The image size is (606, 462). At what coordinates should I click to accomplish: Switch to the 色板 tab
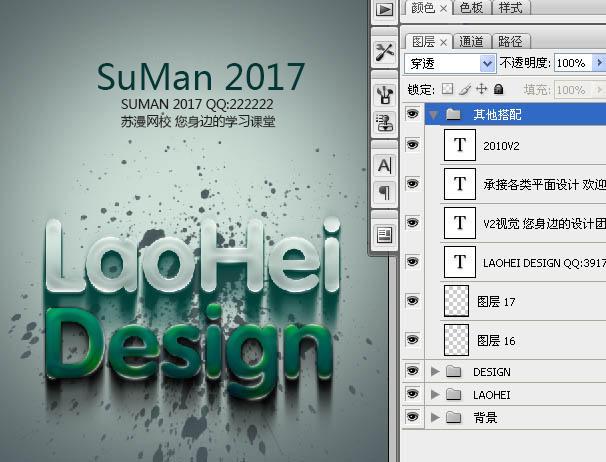pos(469,8)
